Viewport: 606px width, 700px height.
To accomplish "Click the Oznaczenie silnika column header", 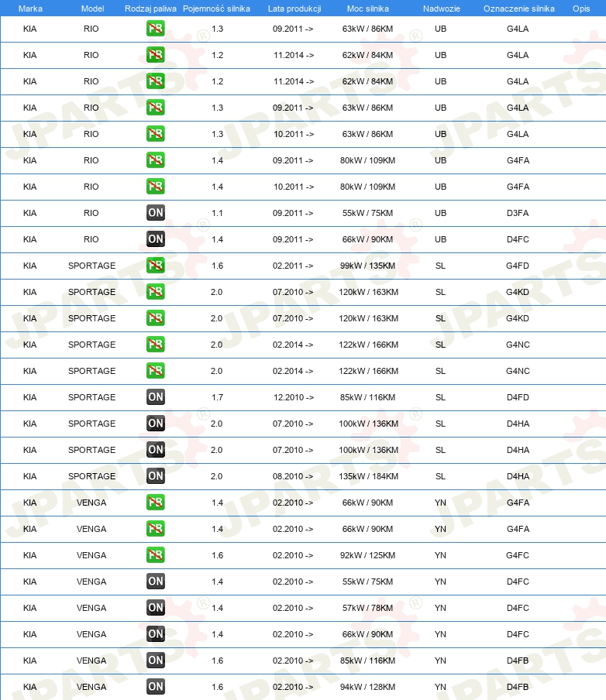I will 519,9.
